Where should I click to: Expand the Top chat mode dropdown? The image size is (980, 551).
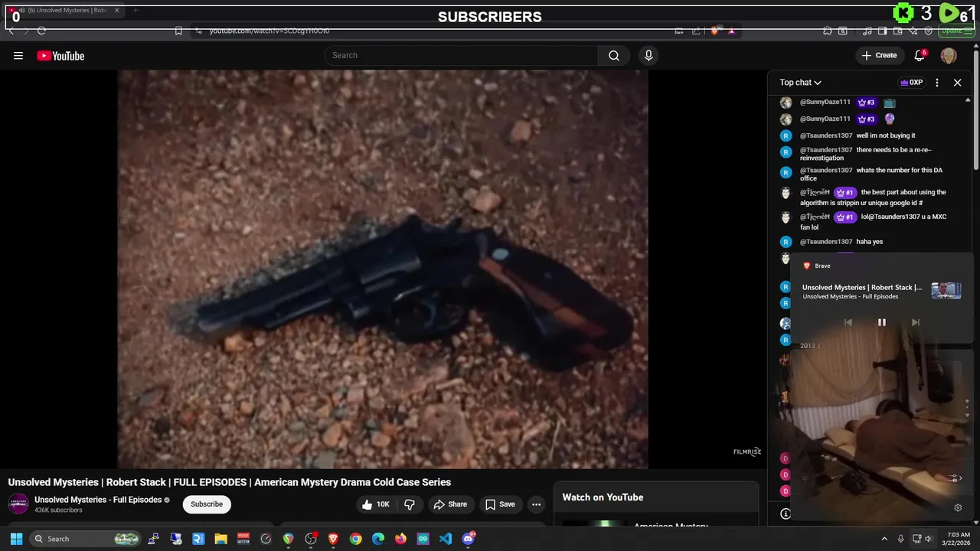pos(801,83)
